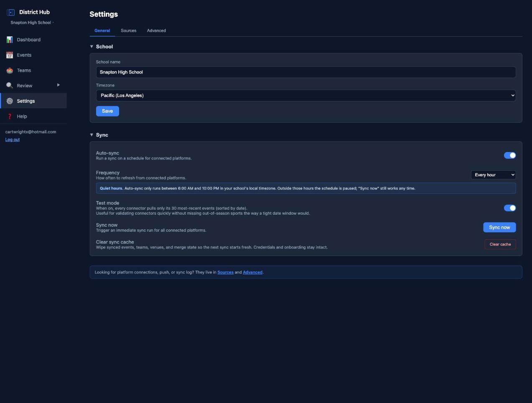Open the Timezone dropdown
The height and width of the screenshot is (403, 532).
[x=306, y=96]
